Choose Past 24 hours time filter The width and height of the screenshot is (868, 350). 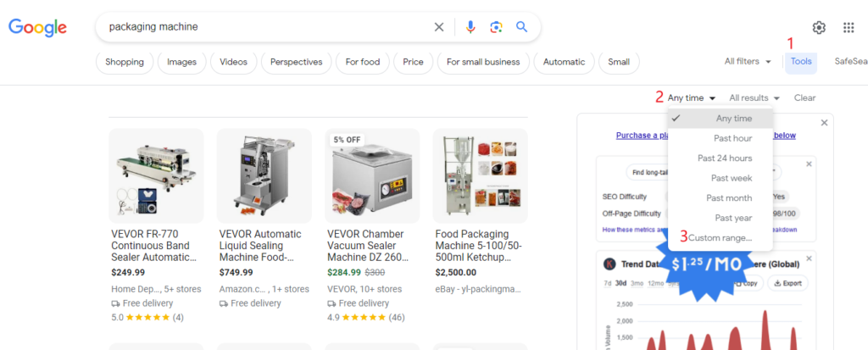pyautogui.click(x=721, y=158)
